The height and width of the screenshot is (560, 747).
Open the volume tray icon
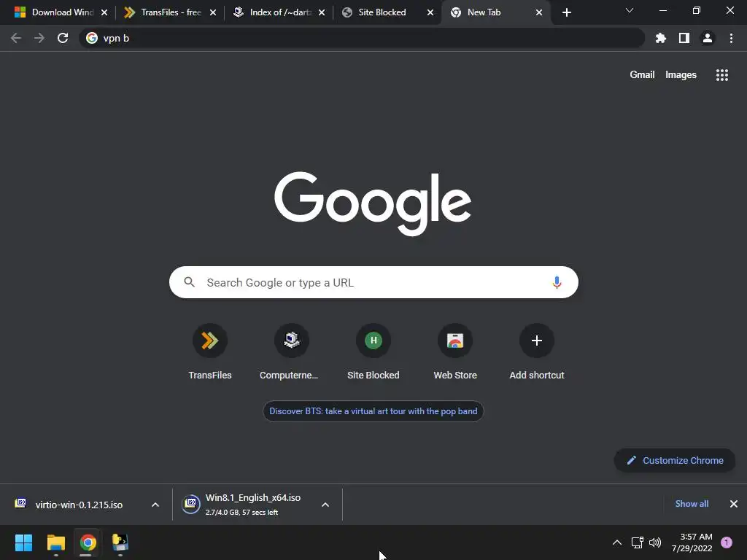pos(655,542)
